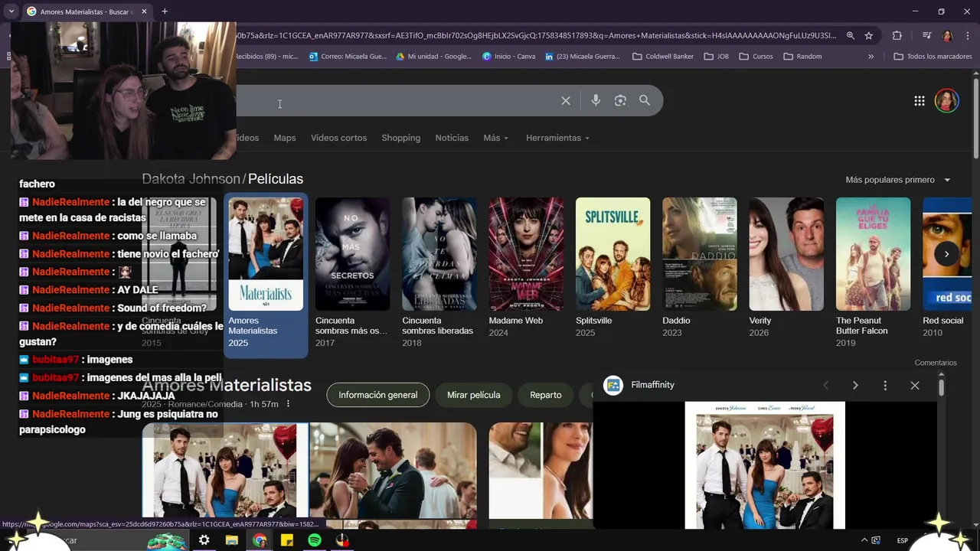The height and width of the screenshot is (551, 980).
Task: Open the tab search dropdown arrow
Action: (11, 11)
